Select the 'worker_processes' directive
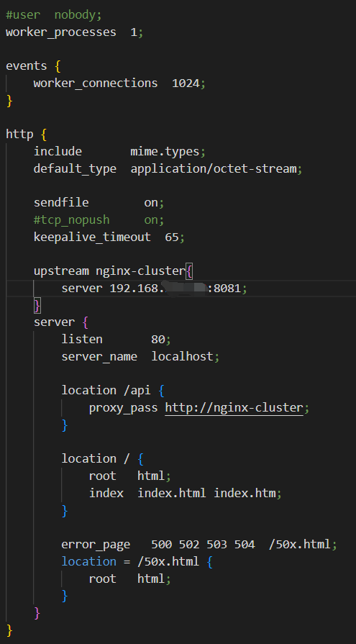The width and height of the screenshot is (356, 644). (x=60, y=32)
